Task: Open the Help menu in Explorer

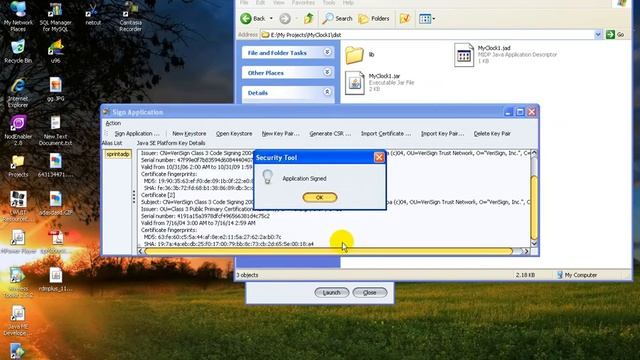Action: point(348,3)
